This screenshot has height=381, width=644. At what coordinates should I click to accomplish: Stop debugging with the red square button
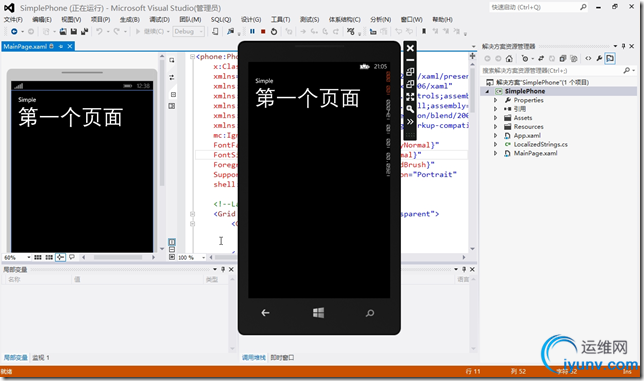tap(263, 31)
